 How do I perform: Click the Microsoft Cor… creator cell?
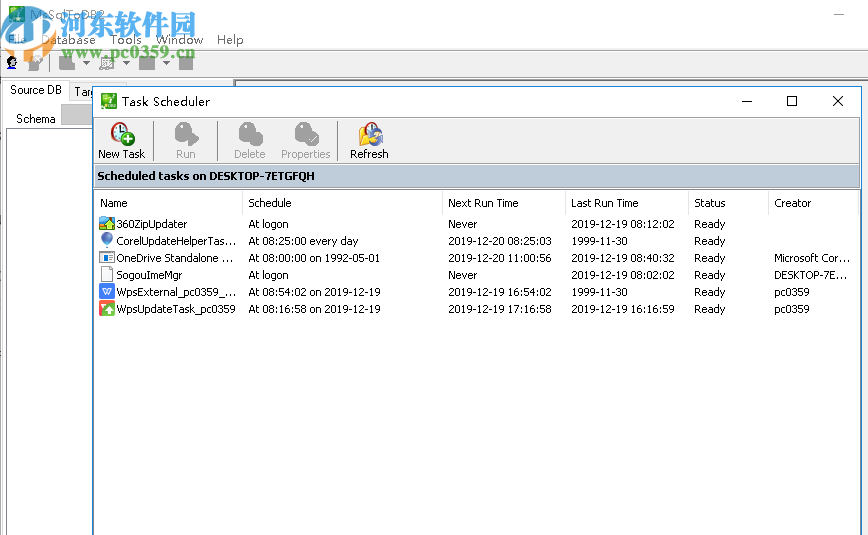click(812, 258)
